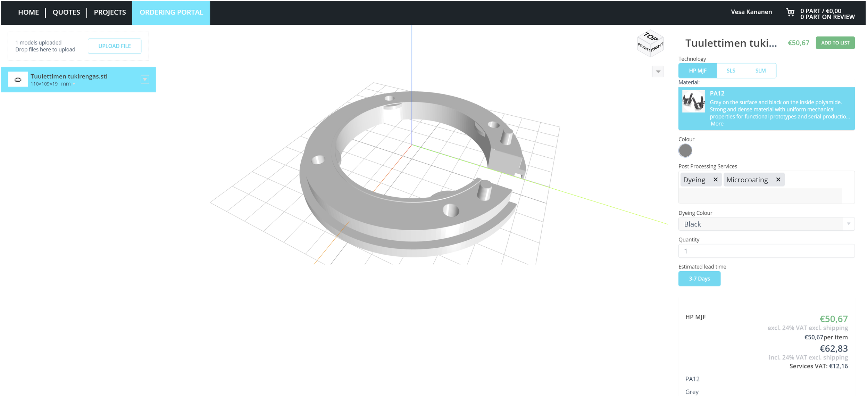
Task: Open the view options dropdown below cube
Action: tap(658, 72)
